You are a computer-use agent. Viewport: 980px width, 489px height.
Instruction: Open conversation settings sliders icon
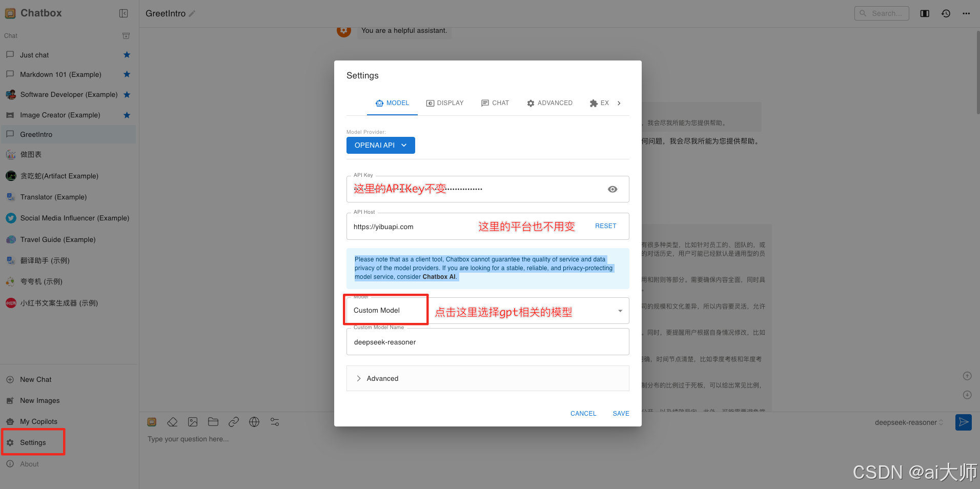point(275,422)
